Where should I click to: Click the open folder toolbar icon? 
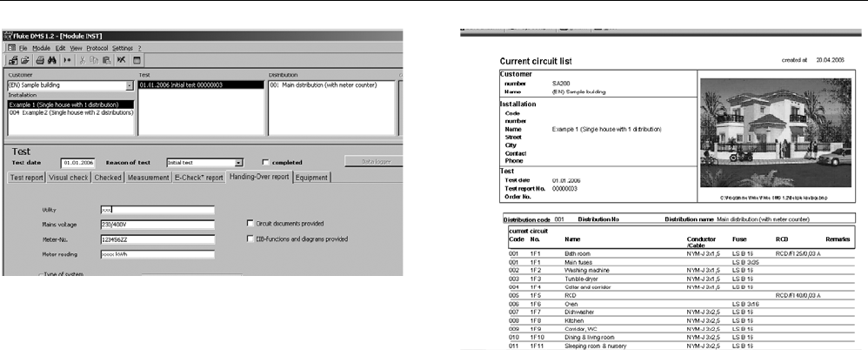point(25,60)
